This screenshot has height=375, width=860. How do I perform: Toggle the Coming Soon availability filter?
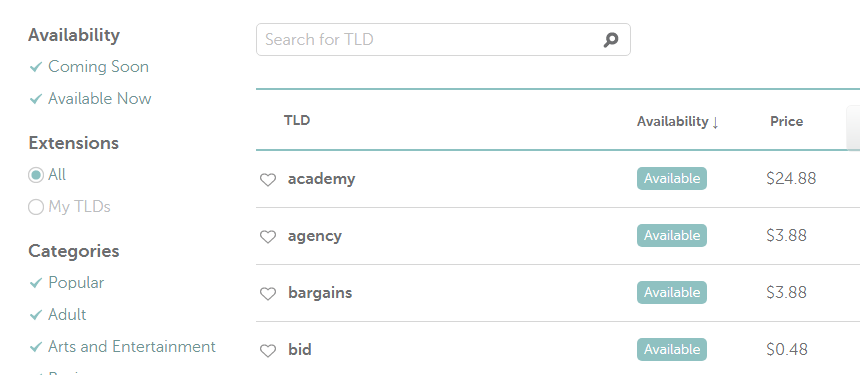(89, 67)
